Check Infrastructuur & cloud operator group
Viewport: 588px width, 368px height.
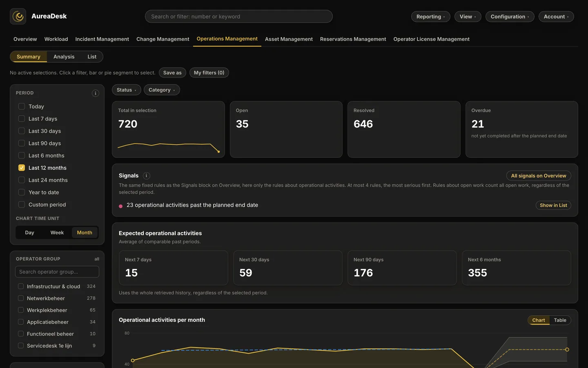click(x=21, y=286)
